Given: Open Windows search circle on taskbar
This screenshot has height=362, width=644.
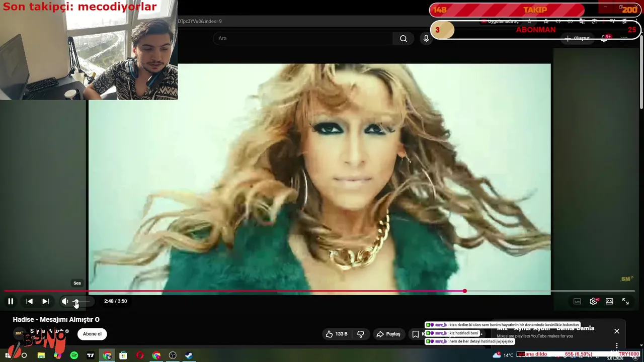Looking at the screenshot, I should coord(24,355).
